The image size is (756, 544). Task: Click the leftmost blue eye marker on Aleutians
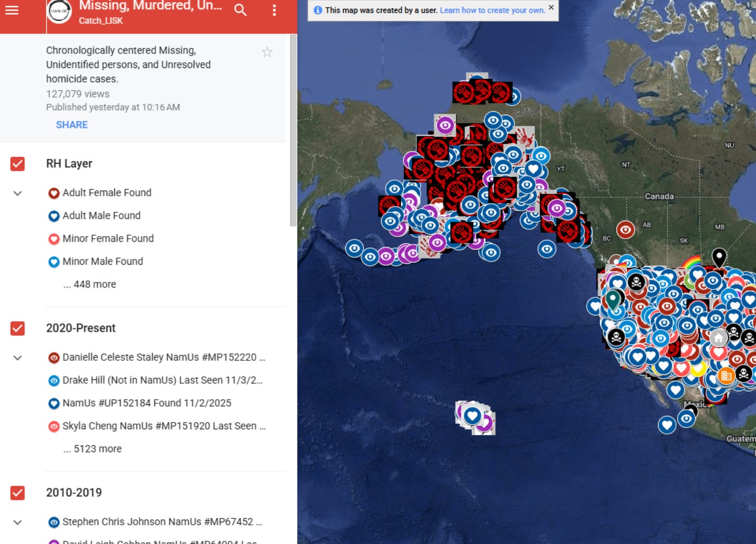coord(355,248)
